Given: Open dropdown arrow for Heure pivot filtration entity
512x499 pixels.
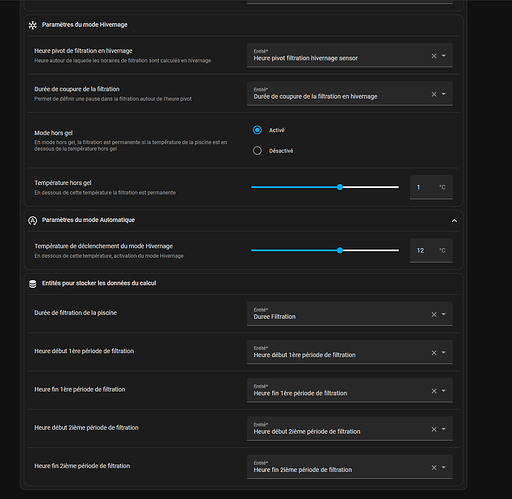Looking at the screenshot, I should [x=444, y=56].
